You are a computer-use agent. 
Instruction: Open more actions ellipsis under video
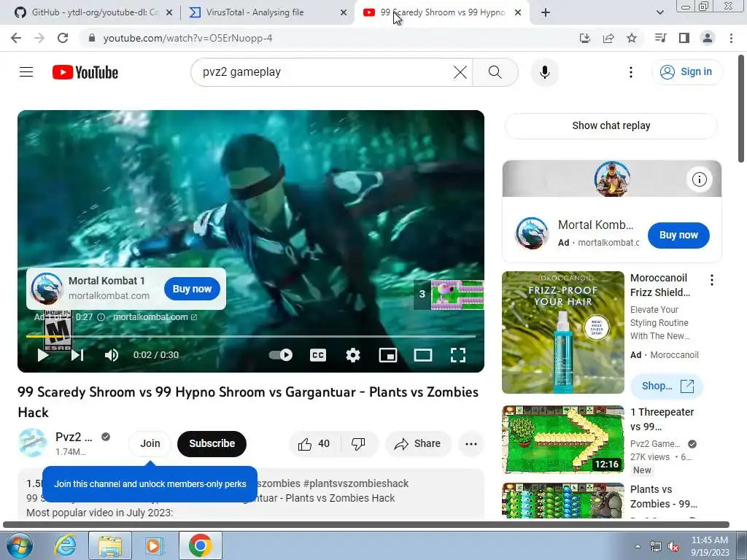pos(471,444)
